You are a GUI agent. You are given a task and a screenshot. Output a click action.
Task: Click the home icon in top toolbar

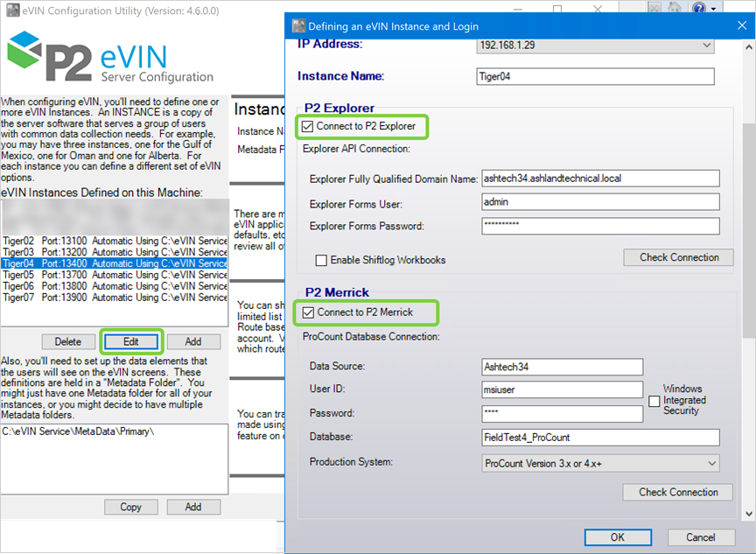click(676, 8)
